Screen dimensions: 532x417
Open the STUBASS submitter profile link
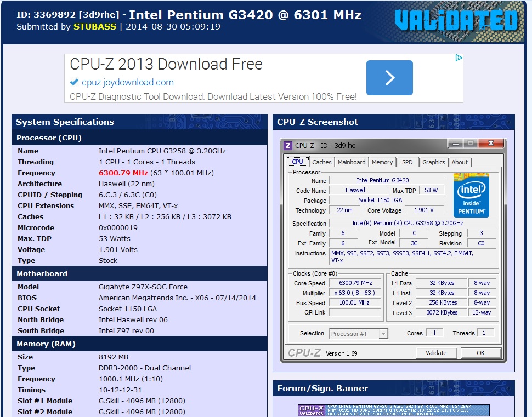pos(95,27)
